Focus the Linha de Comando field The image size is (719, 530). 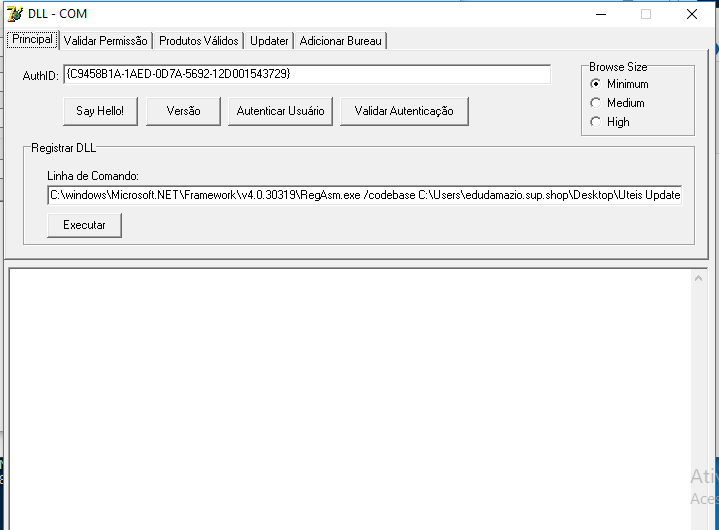[364, 195]
